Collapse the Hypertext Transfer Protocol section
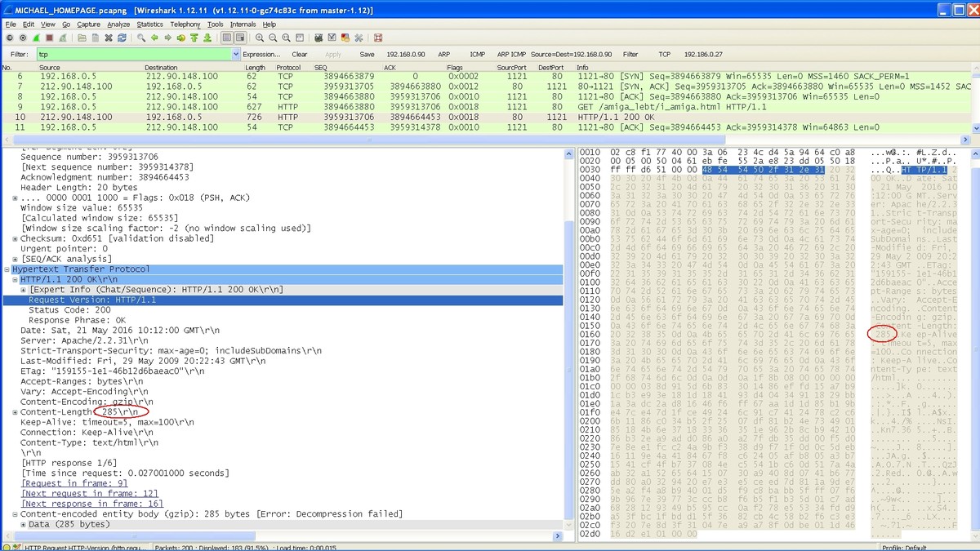The width and height of the screenshot is (980, 551). tap(7, 269)
